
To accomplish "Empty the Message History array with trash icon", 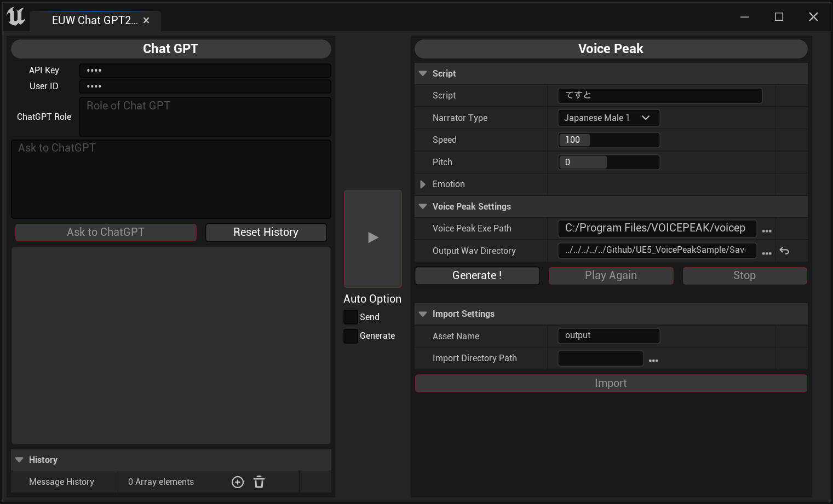I will pos(259,482).
